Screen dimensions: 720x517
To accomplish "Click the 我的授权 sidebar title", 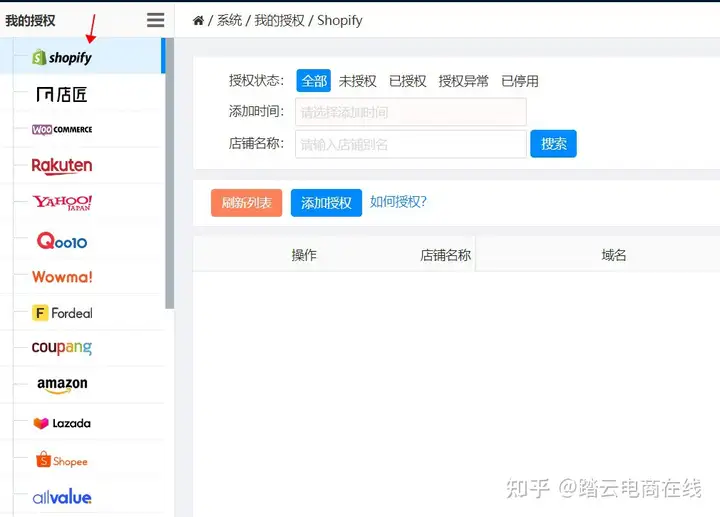I will tap(30, 21).
